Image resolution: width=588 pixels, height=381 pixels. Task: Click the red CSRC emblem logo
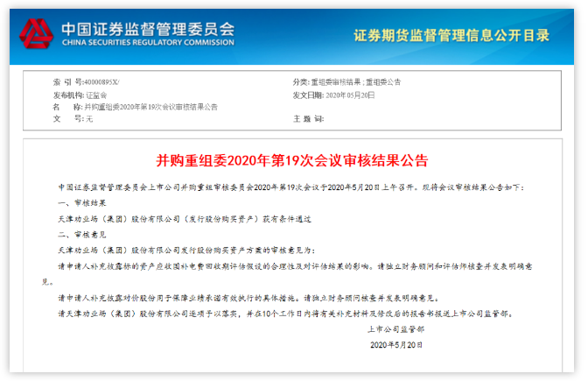[37, 33]
